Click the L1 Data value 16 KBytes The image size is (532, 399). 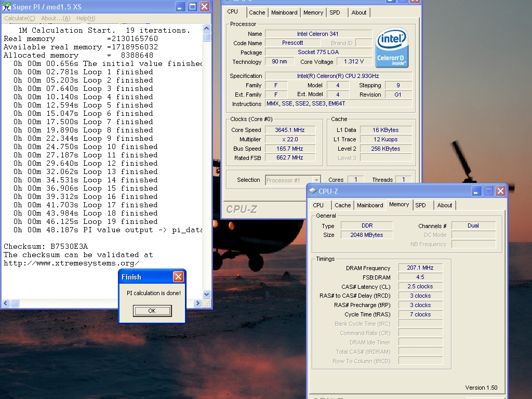[386, 130]
